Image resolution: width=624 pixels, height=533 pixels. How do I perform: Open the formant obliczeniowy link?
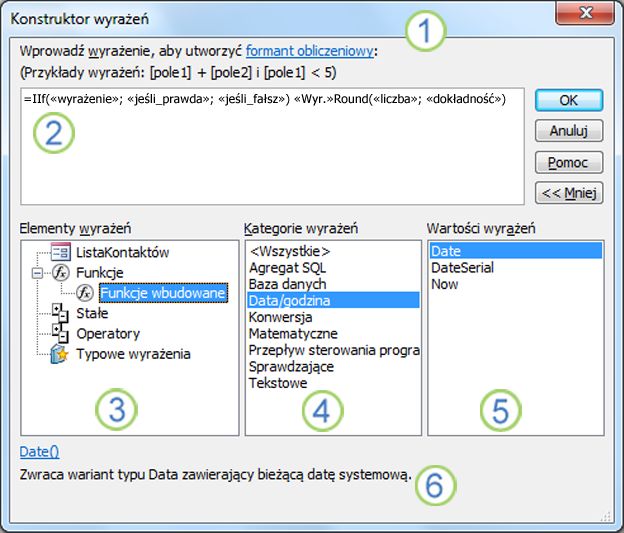(310, 51)
